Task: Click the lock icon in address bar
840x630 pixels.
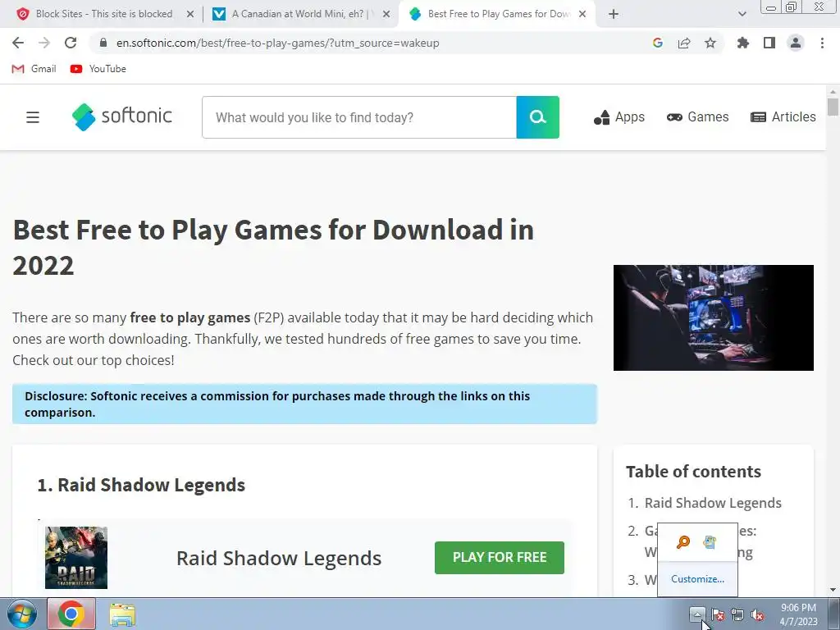Action: pyautogui.click(x=103, y=43)
